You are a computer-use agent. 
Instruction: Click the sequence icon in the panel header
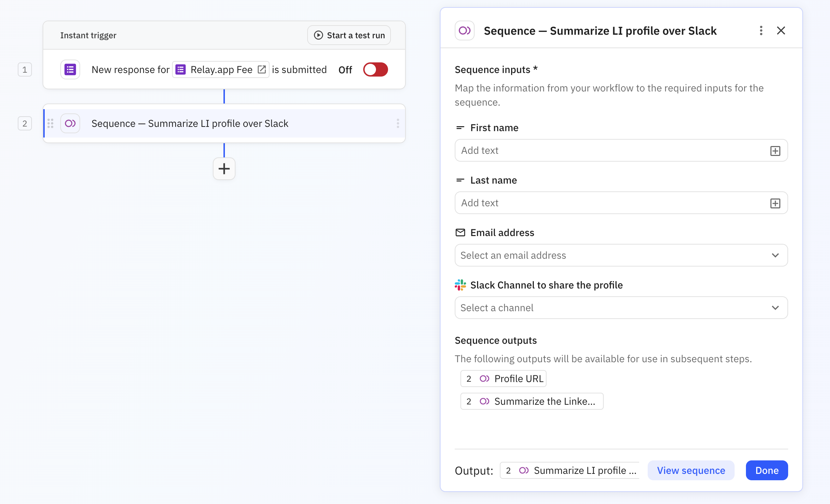[x=464, y=30]
